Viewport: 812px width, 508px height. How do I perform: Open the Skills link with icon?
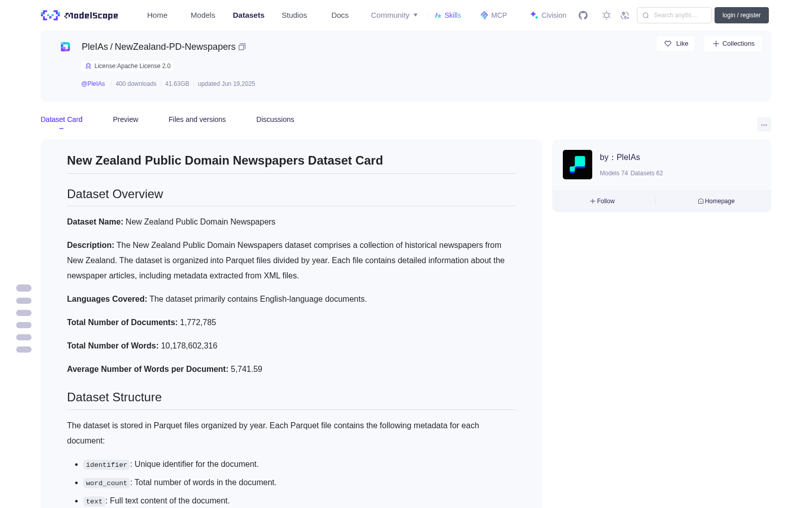[448, 15]
